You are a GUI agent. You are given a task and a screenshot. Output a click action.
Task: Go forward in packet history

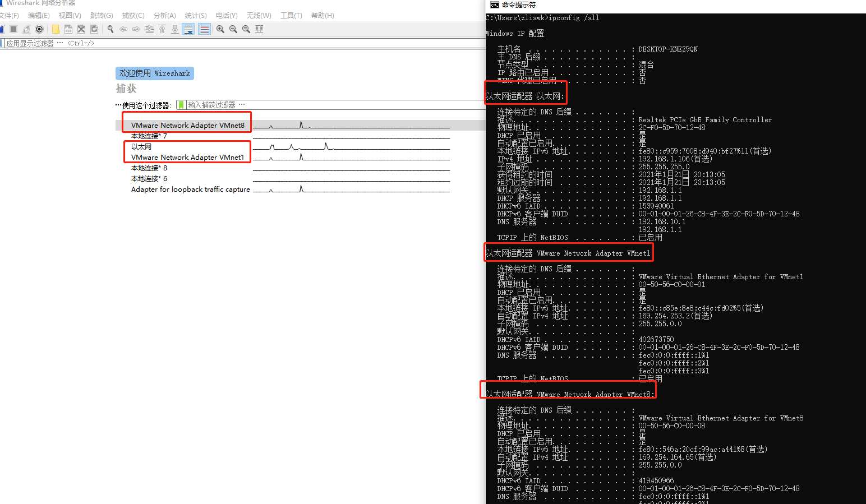point(136,29)
